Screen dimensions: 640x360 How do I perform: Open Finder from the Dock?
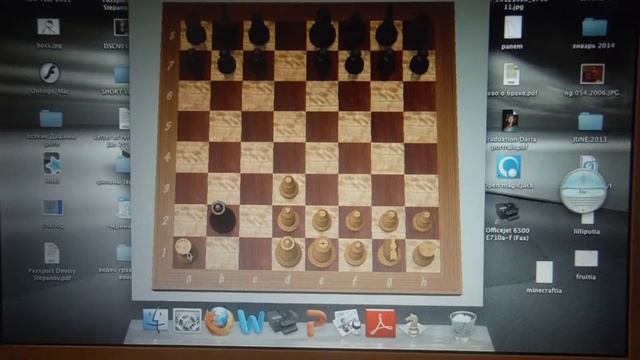(x=155, y=320)
